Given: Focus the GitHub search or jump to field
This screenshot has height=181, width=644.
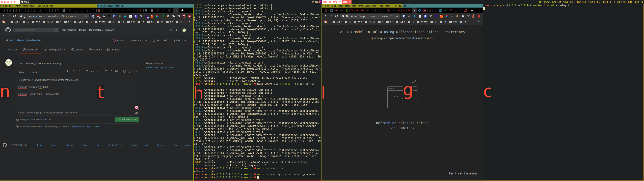Looking at the screenshot, I should (36, 30).
